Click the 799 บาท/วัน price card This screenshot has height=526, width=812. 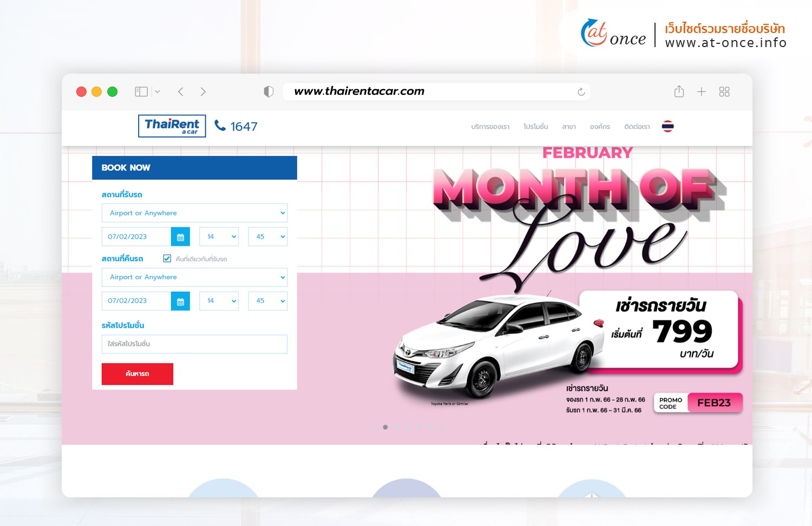coord(659,331)
